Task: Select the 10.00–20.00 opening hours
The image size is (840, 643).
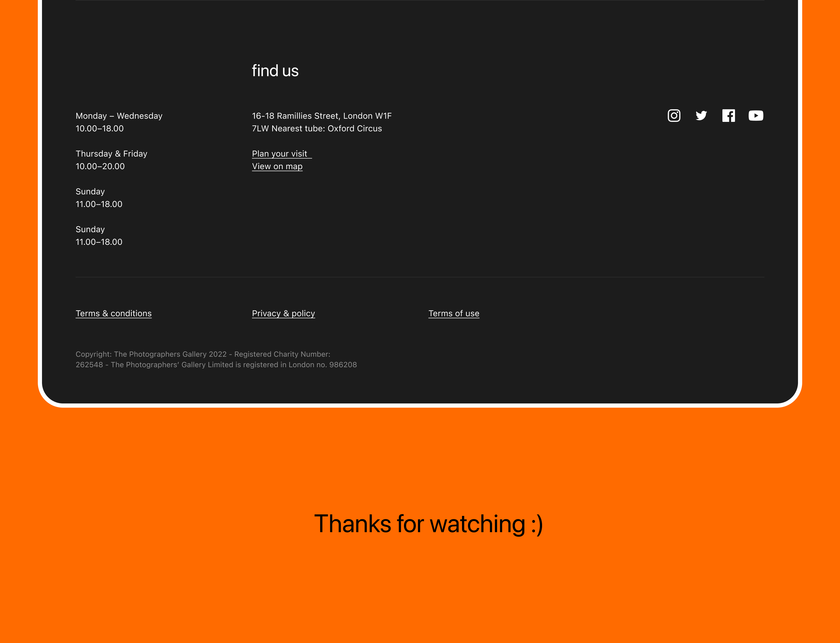Action: click(x=100, y=167)
